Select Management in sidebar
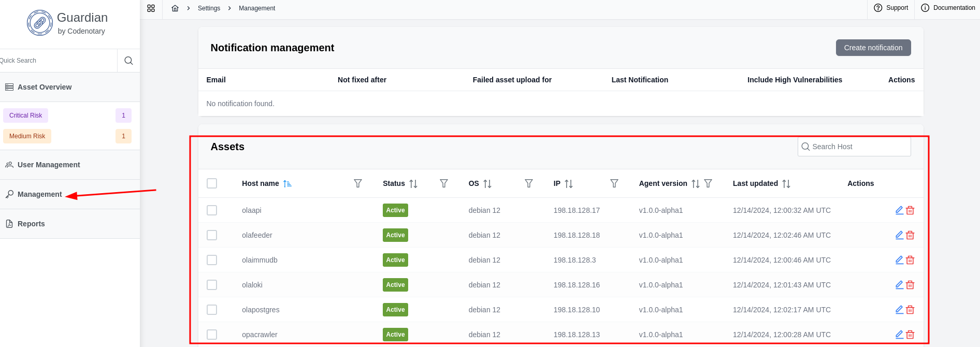This screenshot has height=347, width=980. click(x=70, y=194)
